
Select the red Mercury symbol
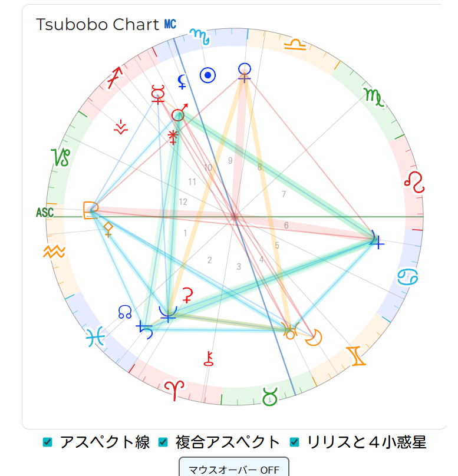click(157, 93)
